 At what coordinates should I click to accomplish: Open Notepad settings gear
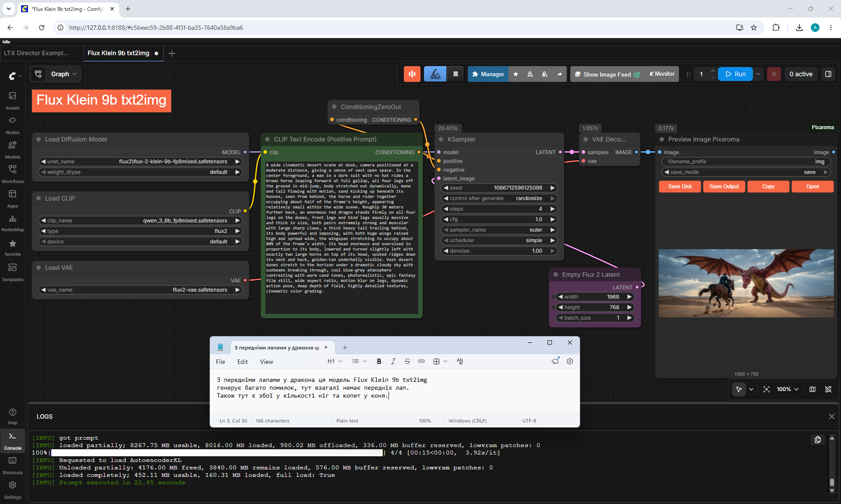click(570, 361)
